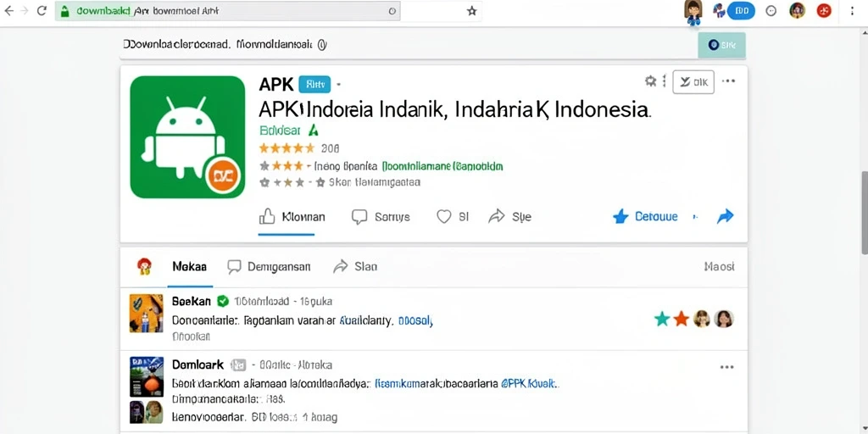868x434 pixels.
Task: Click the green Android APK app icon
Action: pos(187,136)
